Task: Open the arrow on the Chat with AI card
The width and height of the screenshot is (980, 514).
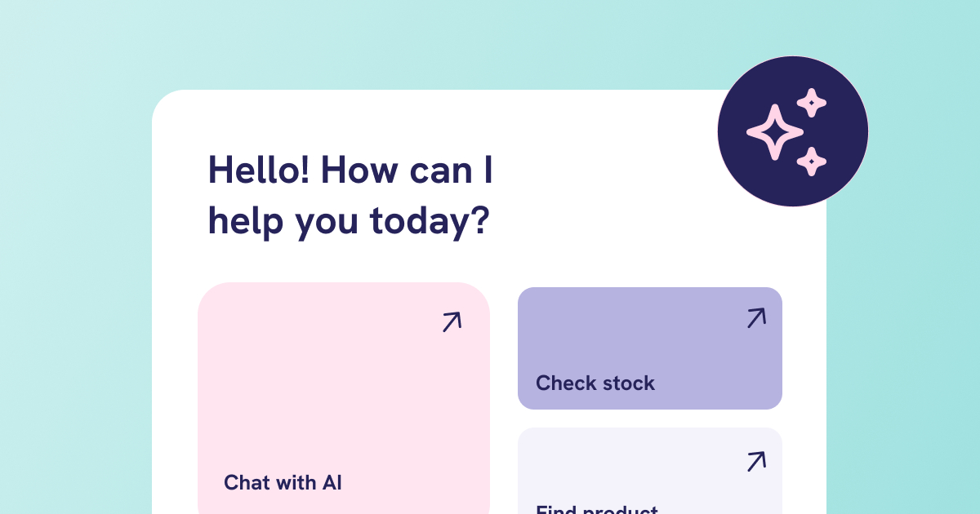Action: (452, 321)
